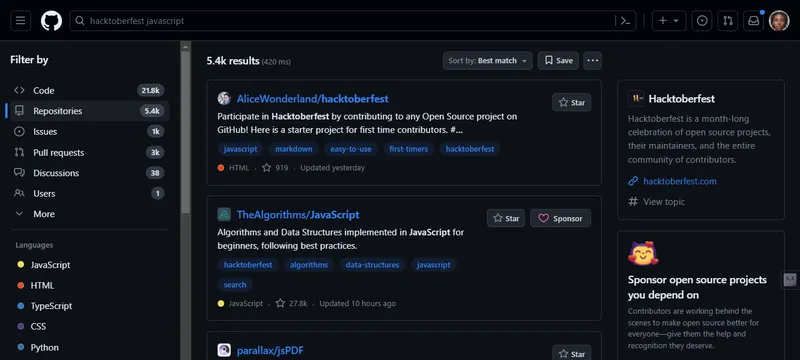Star the parallax/jsPDF repository
Viewport: 800px width, 360px height.
571,353
